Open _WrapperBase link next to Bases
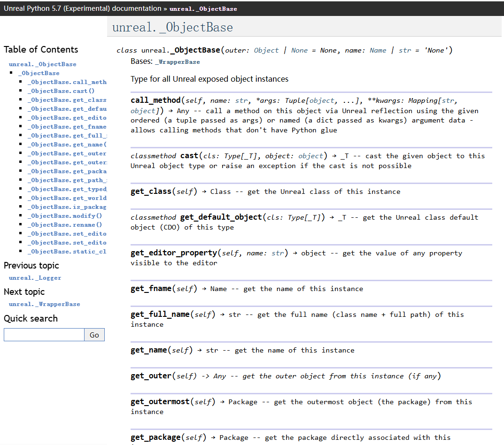This screenshot has width=504, height=445. [178, 62]
